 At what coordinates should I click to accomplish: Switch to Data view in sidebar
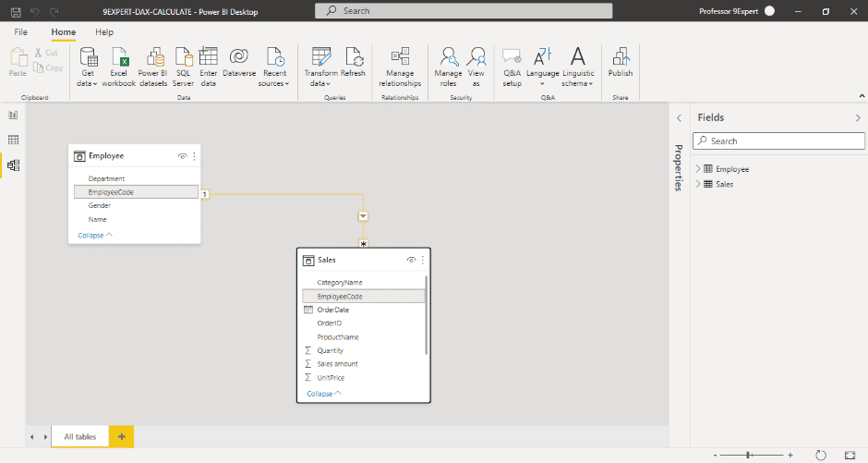click(x=13, y=140)
